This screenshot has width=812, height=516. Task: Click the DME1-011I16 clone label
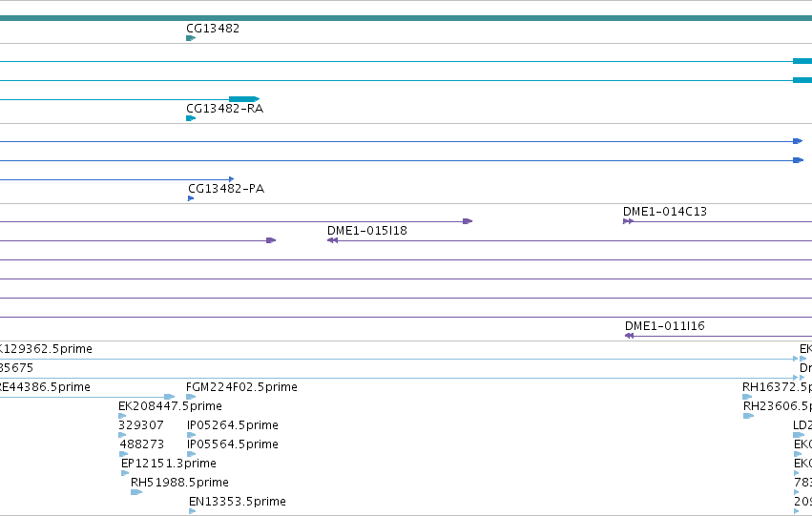665,326
